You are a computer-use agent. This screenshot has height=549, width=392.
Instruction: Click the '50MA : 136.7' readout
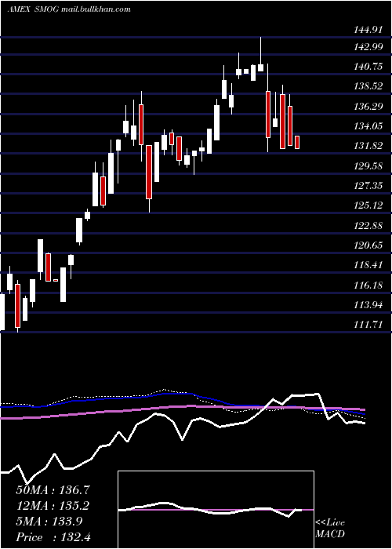53,490
